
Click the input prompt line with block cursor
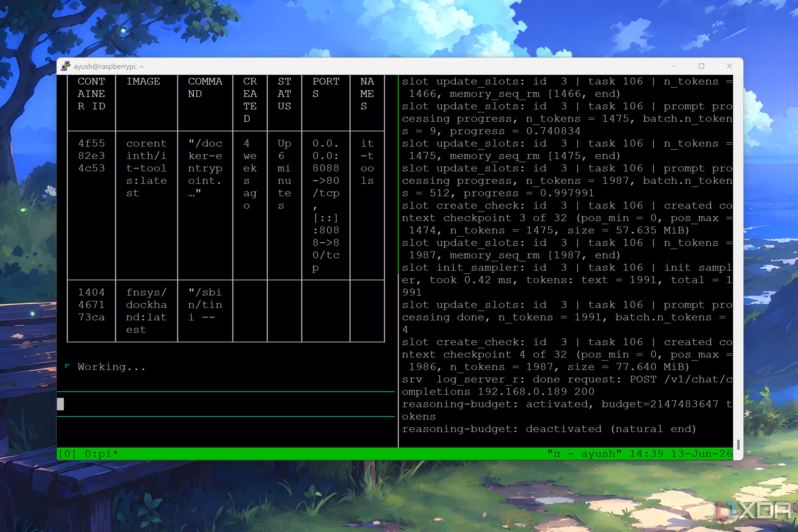[x=226, y=404]
